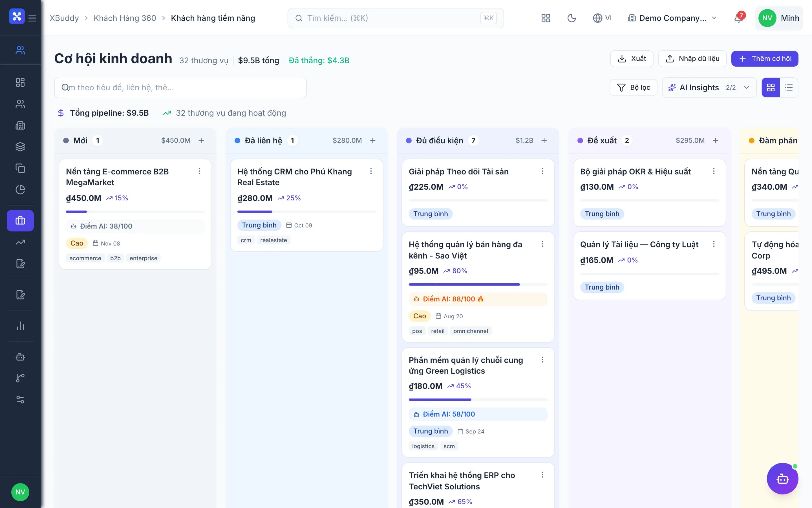Click the Nhập dữ liệu import button

coord(692,59)
